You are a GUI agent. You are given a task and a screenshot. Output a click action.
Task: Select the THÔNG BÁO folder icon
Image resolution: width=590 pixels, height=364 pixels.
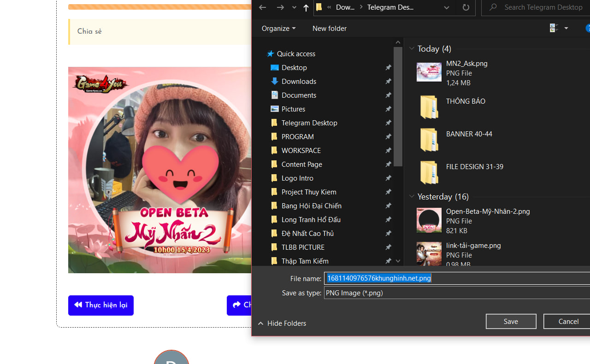(429, 107)
